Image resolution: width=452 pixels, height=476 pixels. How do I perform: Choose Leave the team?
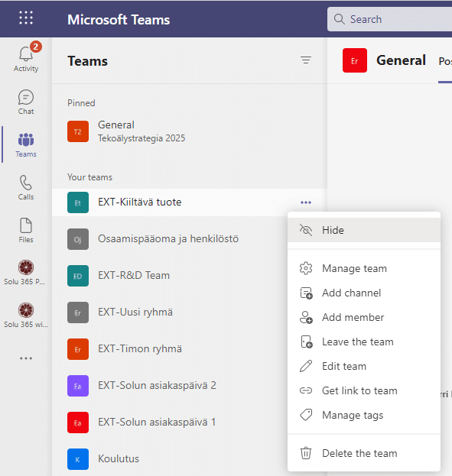tap(364, 342)
